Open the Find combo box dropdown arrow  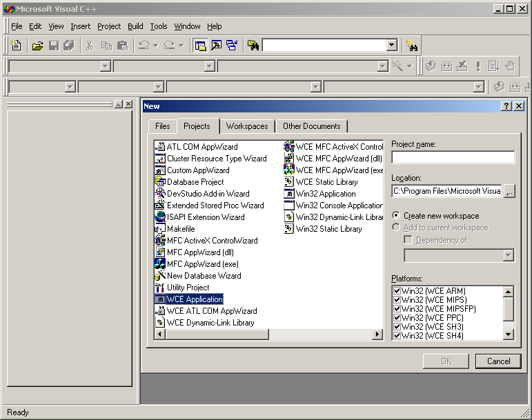(392, 46)
